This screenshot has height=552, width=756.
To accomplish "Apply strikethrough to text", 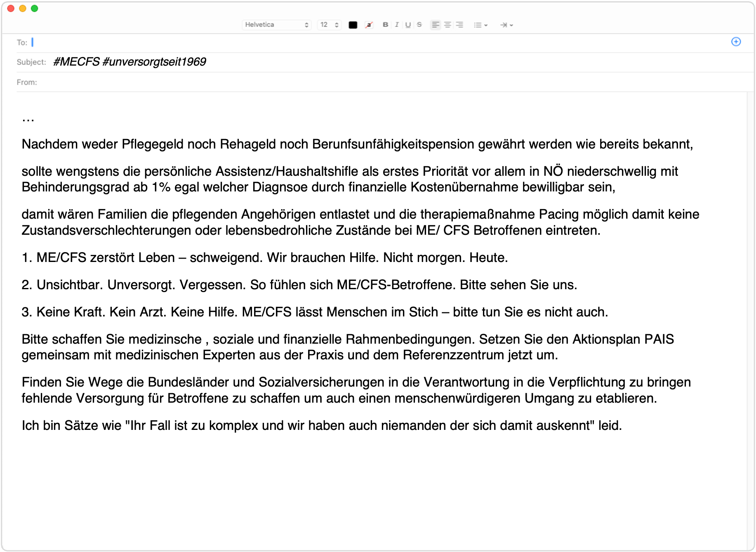I will tap(419, 25).
